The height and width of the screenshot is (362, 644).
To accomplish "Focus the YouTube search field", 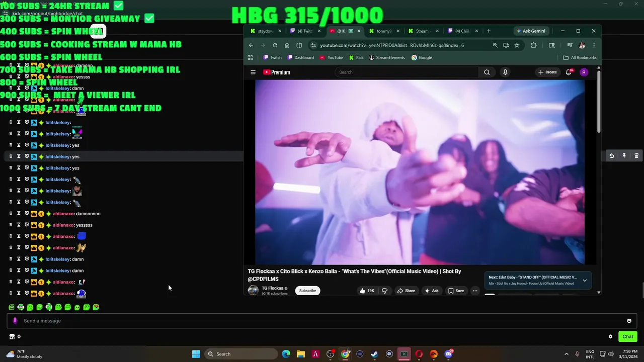I will (x=407, y=72).
